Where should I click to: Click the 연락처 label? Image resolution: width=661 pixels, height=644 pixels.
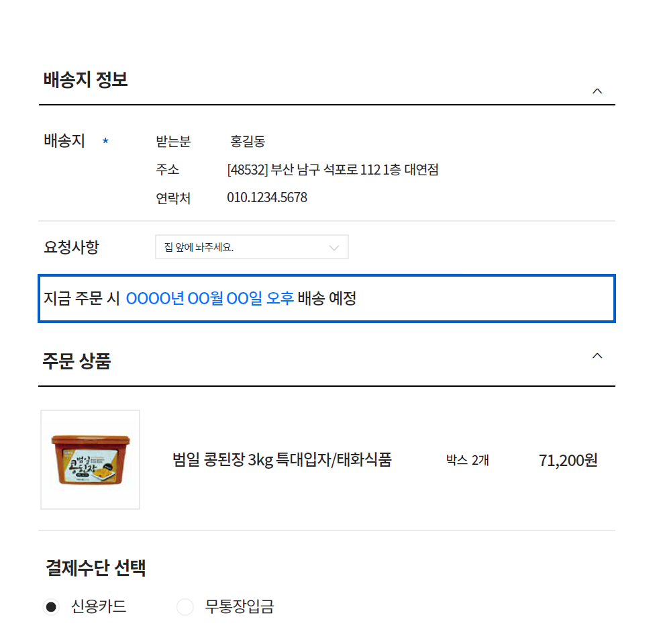tap(173, 198)
